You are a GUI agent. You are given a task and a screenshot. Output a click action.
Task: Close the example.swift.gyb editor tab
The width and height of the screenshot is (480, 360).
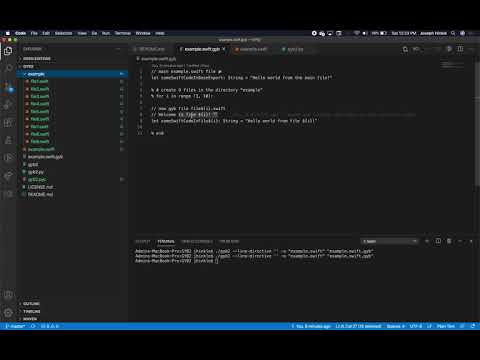pos(224,49)
